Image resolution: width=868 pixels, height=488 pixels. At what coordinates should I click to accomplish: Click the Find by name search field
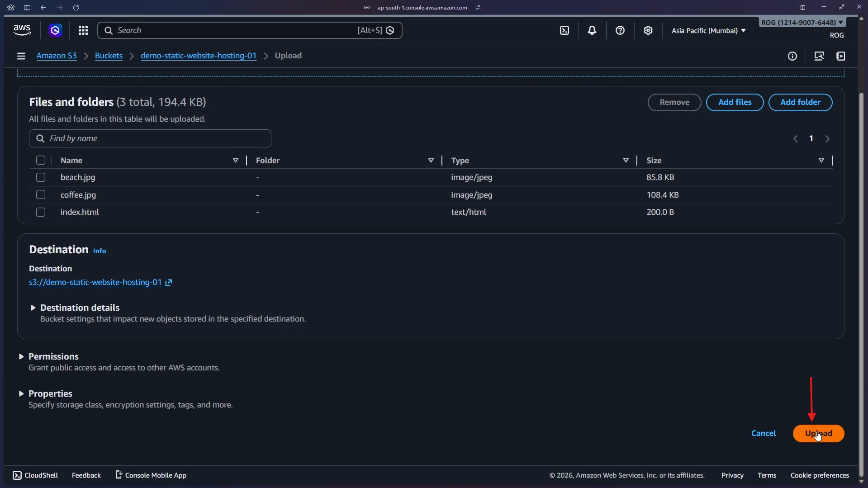coord(149,138)
